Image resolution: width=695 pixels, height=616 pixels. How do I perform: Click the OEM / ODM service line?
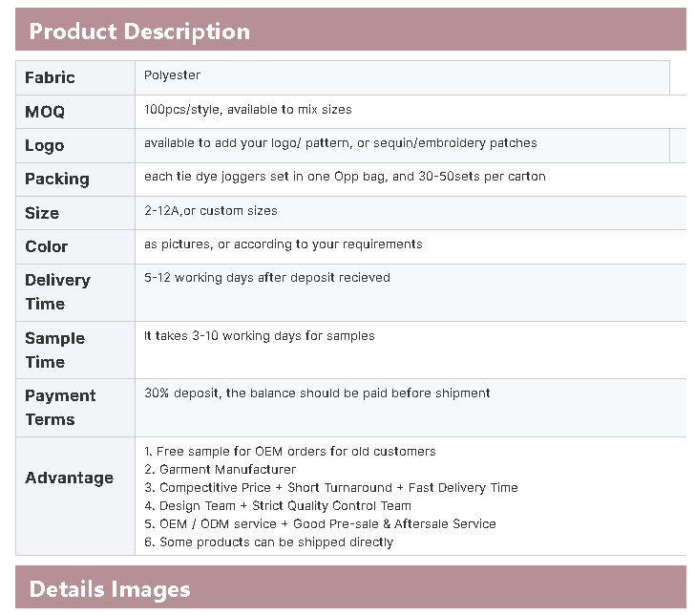click(320, 523)
